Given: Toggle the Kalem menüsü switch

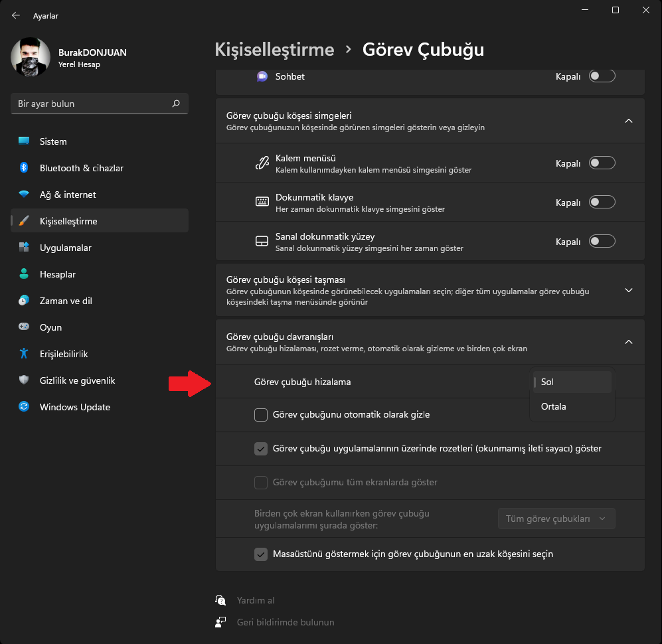Looking at the screenshot, I should pyautogui.click(x=602, y=163).
